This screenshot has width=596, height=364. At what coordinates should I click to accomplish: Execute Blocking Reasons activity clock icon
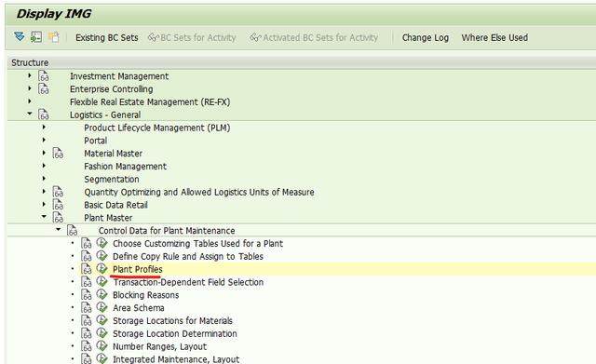102,294
